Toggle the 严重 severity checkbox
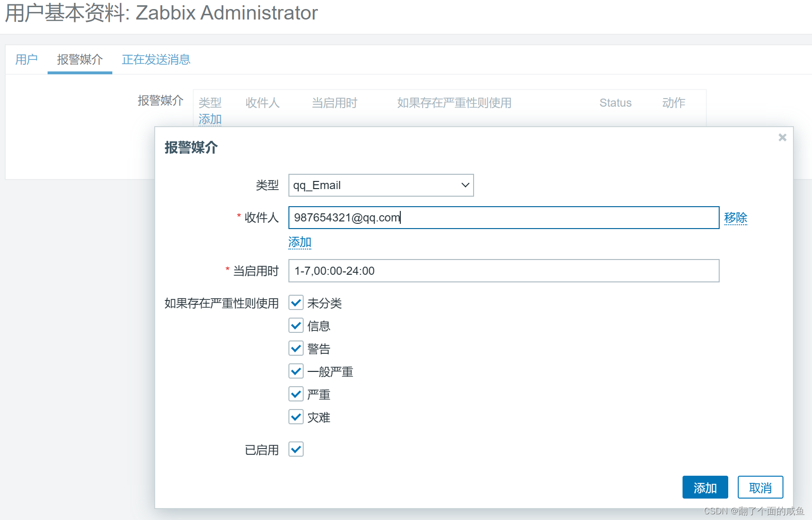Screen dimensions: 812x520 tap(296, 394)
